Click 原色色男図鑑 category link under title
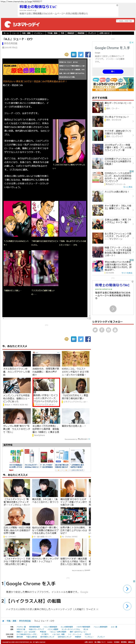The height and width of the screenshot is (644, 136). click(x=11, y=44)
